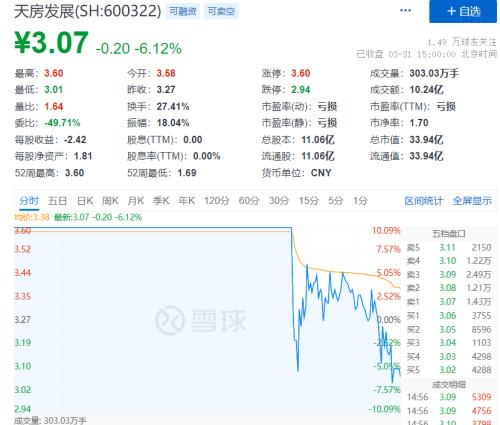This screenshot has height=425, width=500.
Task: Click the 已收盘 03-31 15:00:00 timestamp
Action: pos(427,54)
